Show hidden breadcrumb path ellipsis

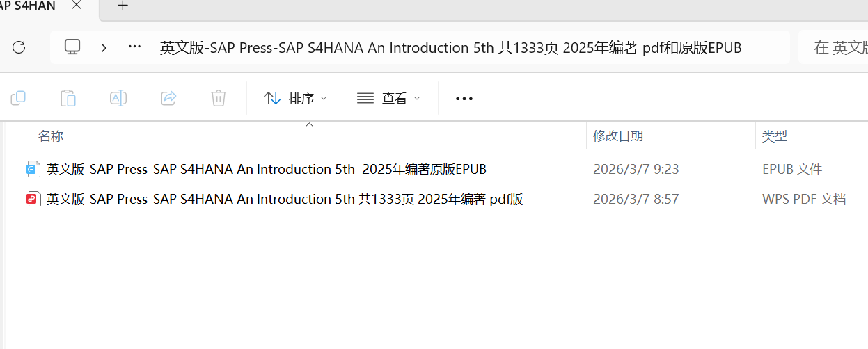[x=135, y=47]
